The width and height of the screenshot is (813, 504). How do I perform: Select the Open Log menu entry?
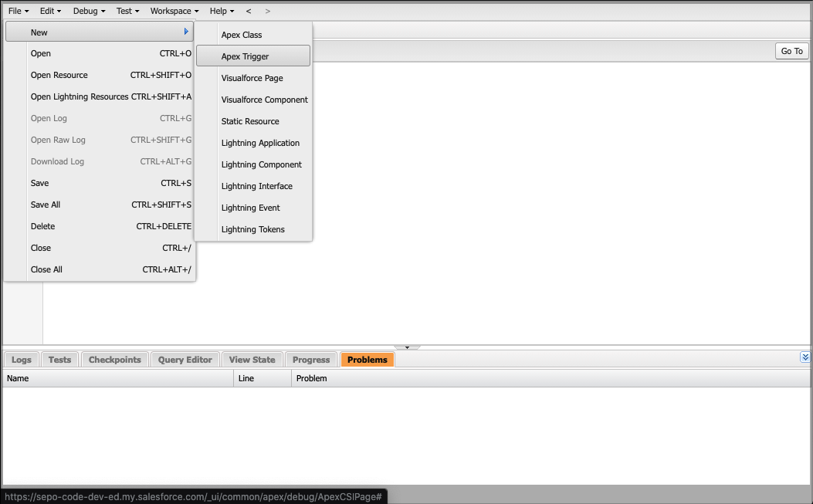point(100,118)
